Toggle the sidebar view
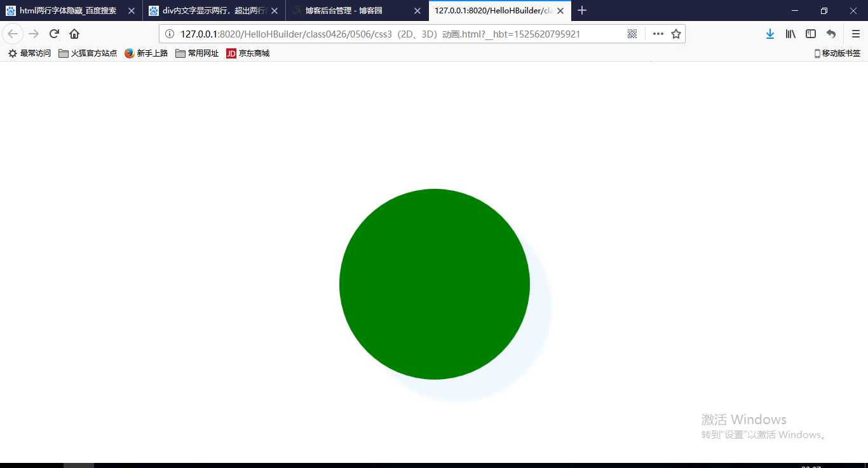The width and height of the screenshot is (868, 468). (811, 34)
